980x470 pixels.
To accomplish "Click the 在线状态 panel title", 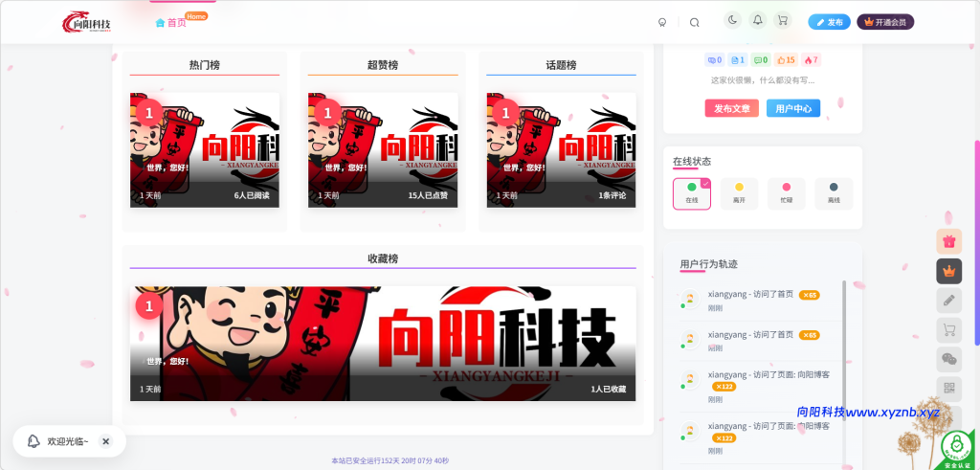I will (x=692, y=161).
